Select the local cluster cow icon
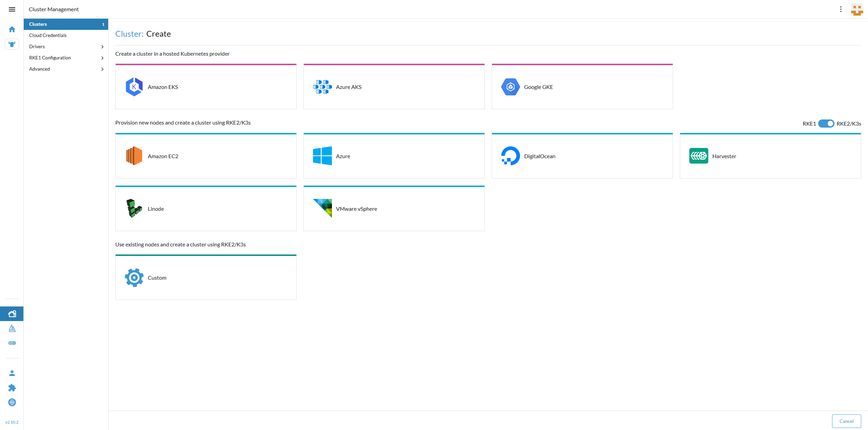The height and width of the screenshot is (430, 868). (12, 44)
